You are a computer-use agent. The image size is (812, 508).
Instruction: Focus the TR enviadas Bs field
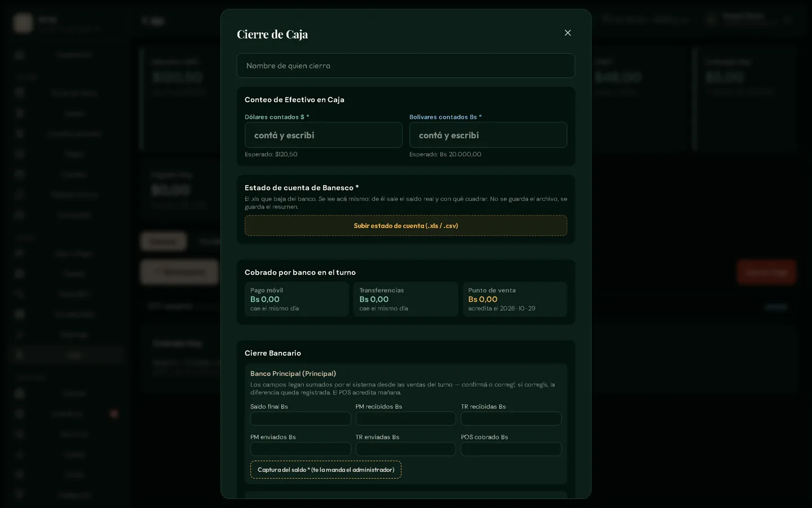coord(406,449)
